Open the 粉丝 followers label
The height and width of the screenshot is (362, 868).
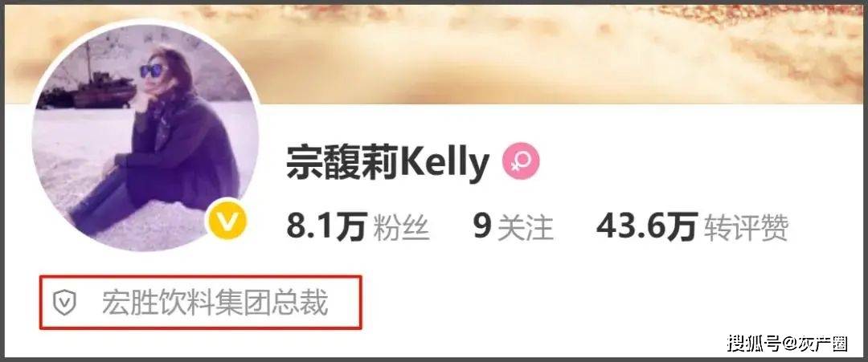pos(401,228)
